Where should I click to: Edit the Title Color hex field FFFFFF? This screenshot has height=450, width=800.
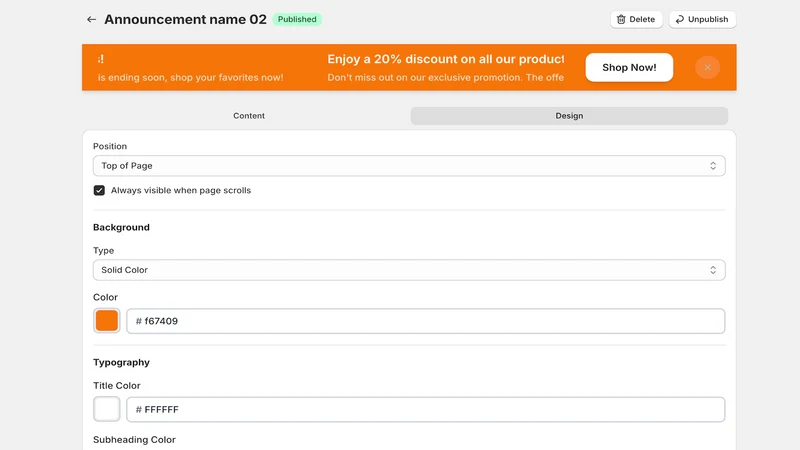(426, 409)
